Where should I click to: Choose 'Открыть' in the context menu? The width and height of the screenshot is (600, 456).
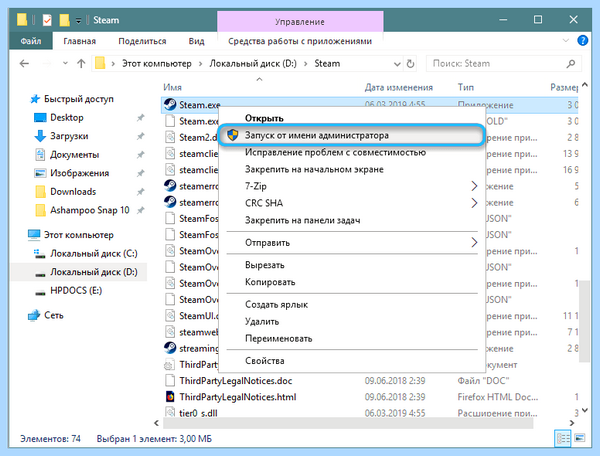click(264, 118)
